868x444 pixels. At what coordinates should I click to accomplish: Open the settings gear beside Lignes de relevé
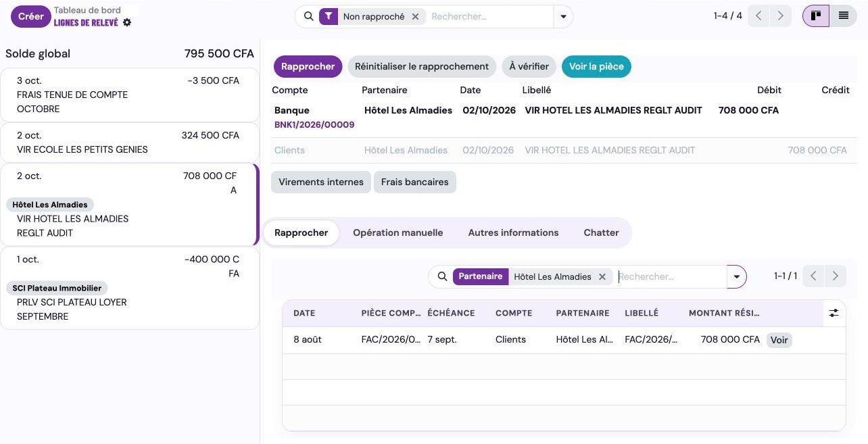click(127, 22)
